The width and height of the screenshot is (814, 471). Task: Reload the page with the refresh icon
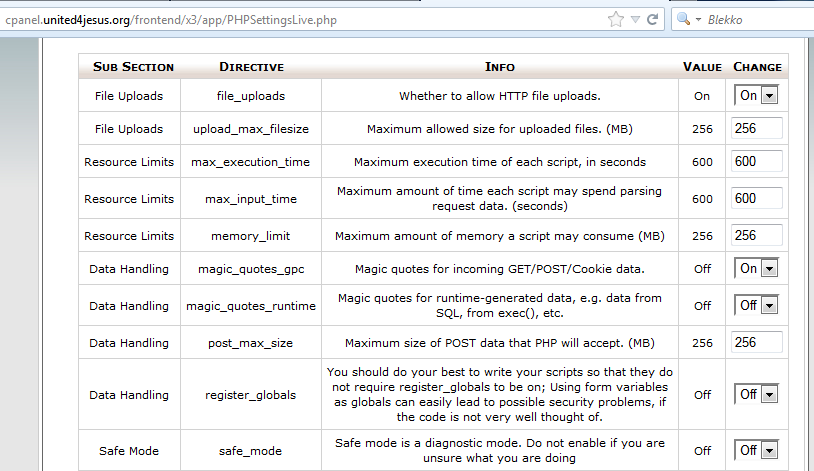tap(652, 19)
